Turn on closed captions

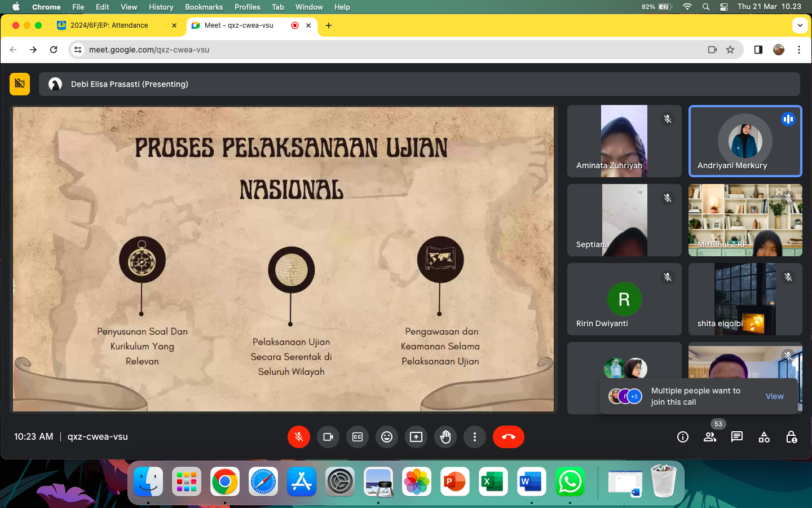358,437
